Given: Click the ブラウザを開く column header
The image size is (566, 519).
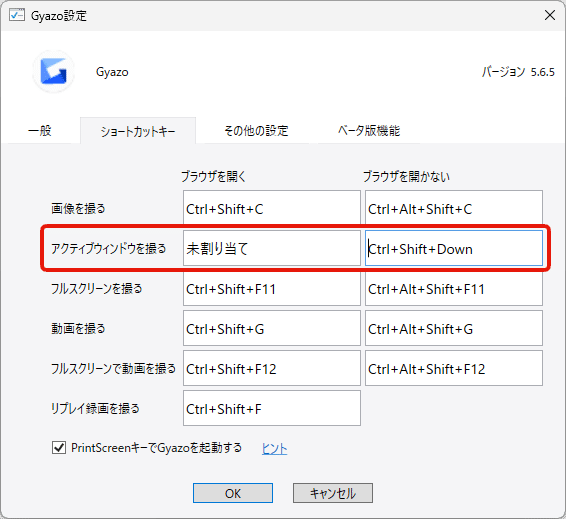Looking at the screenshot, I should point(213,176).
